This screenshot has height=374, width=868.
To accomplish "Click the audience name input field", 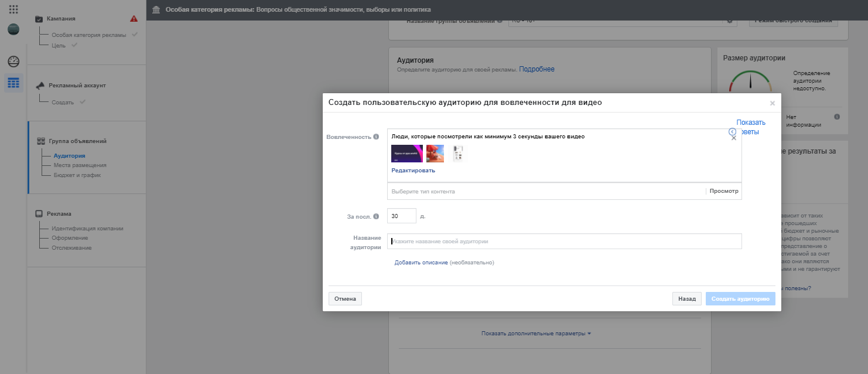I will pos(564,242).
